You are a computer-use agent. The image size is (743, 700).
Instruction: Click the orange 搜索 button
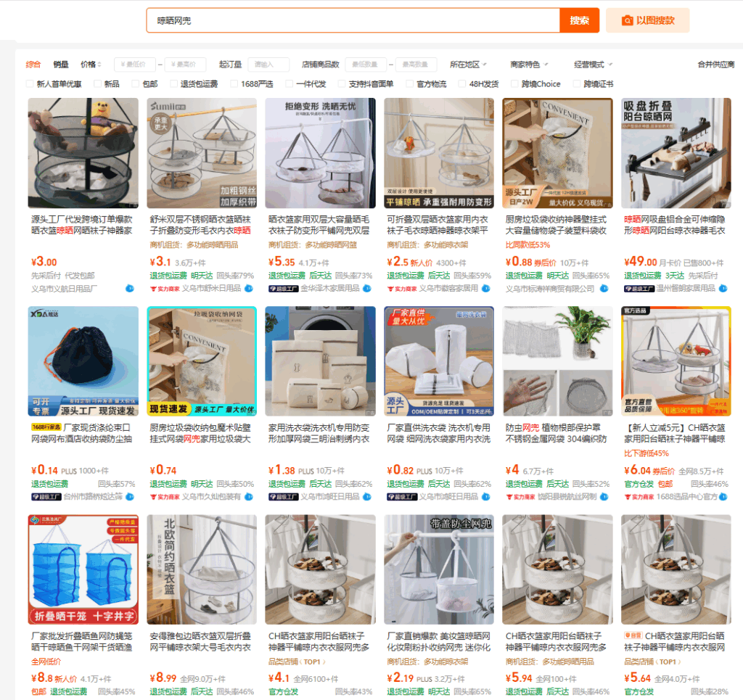point(579,20)
